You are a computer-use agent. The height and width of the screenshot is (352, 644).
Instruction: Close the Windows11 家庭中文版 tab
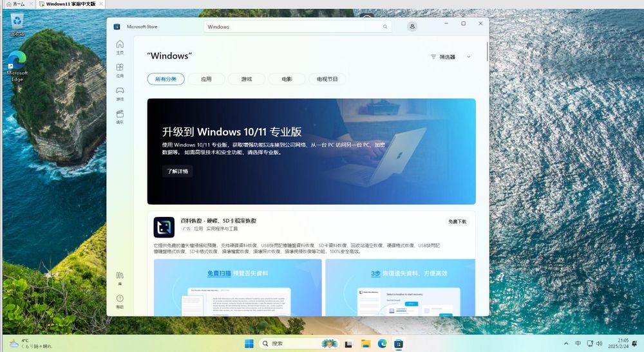pyautogui.click(x=101, y=4)
